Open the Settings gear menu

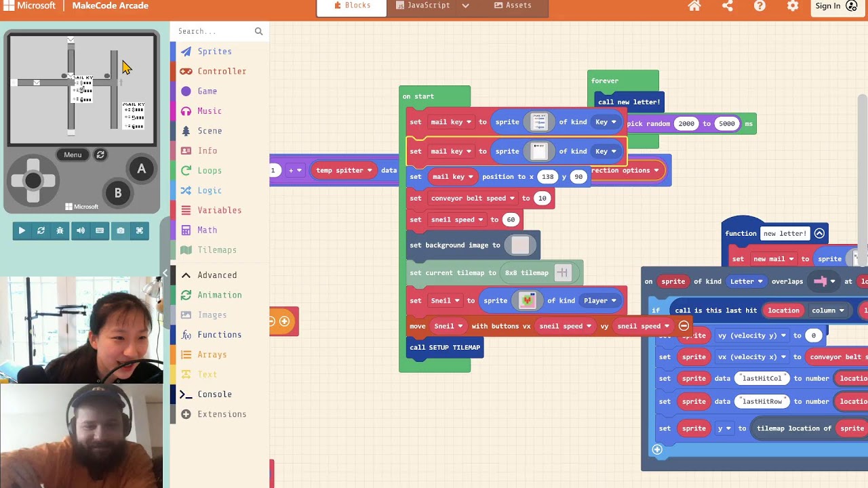point(792,6)
